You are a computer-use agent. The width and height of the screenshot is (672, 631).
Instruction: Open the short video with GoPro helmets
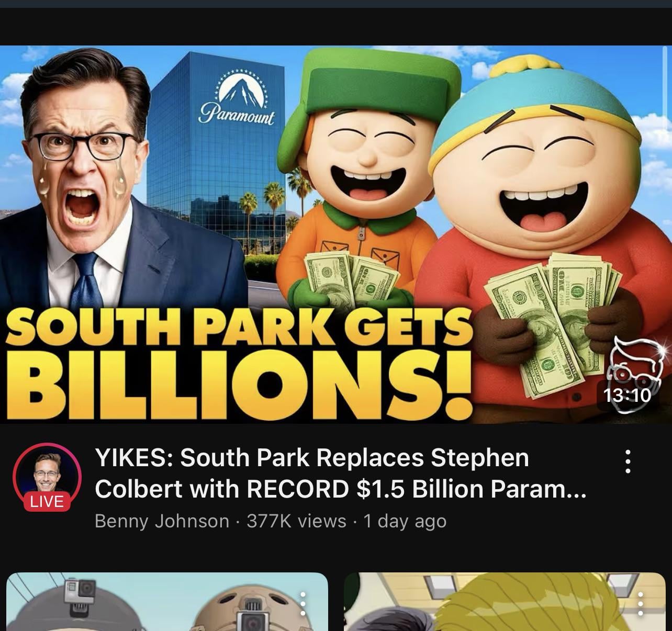[167, 602]
